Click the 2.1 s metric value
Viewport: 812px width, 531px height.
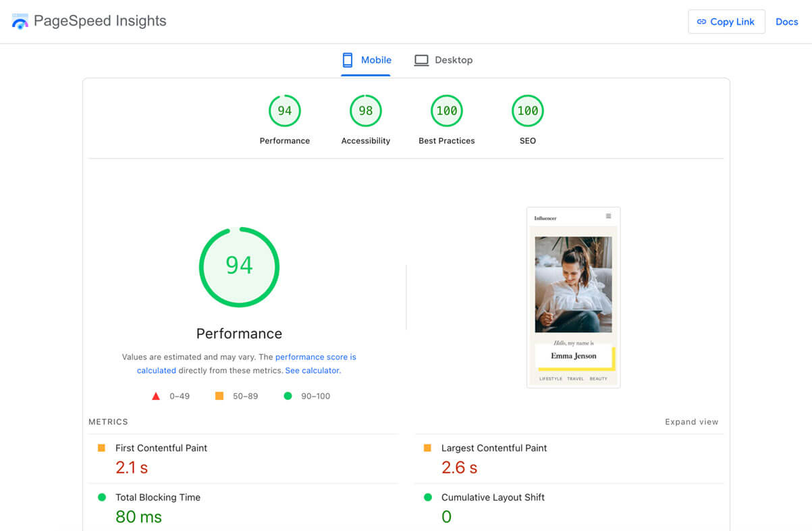132,467
